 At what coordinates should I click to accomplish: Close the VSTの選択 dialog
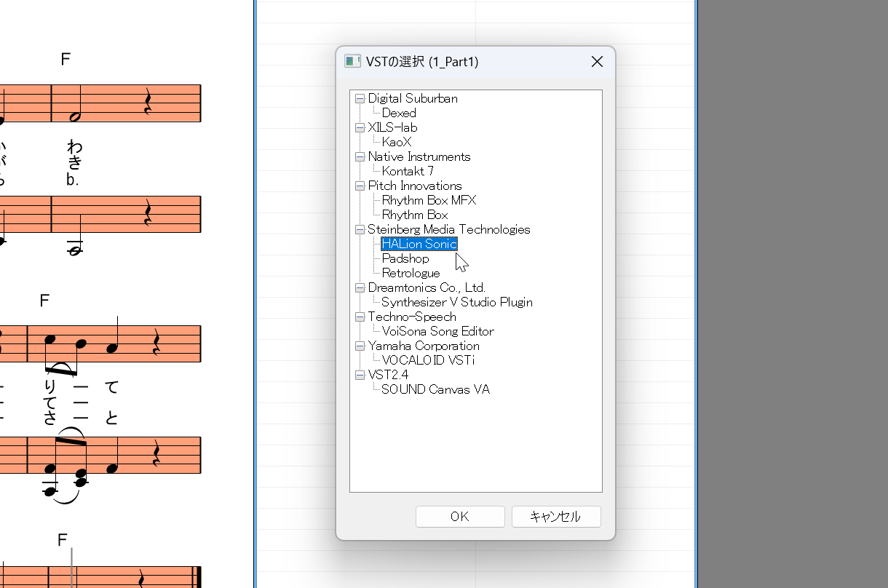point(597,62)
